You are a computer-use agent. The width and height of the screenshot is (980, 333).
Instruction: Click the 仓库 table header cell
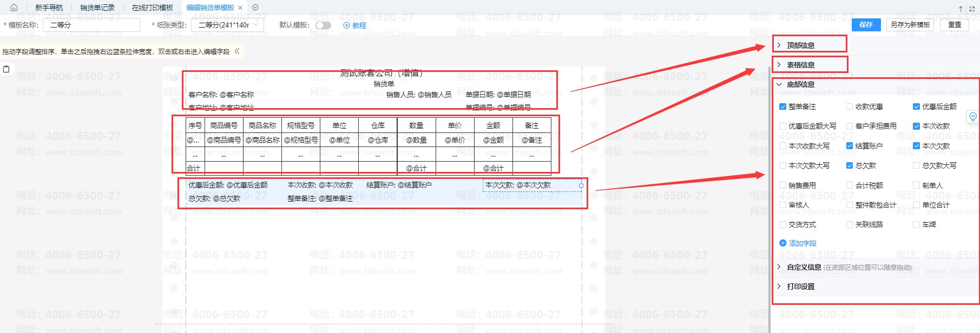pos(378,125)
